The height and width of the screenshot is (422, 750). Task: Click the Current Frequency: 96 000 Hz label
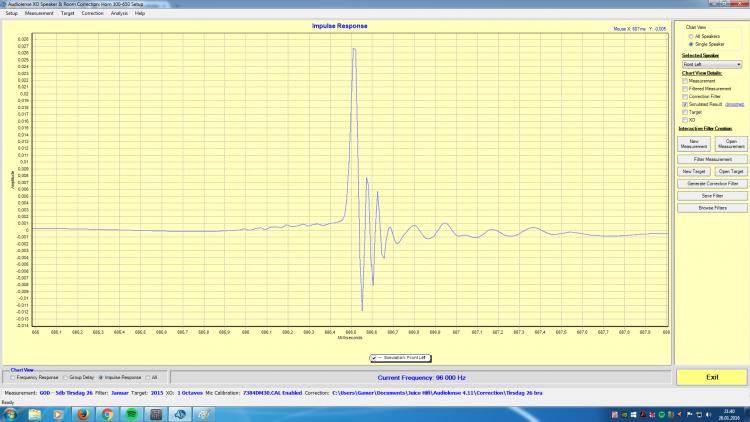point(421,378)
